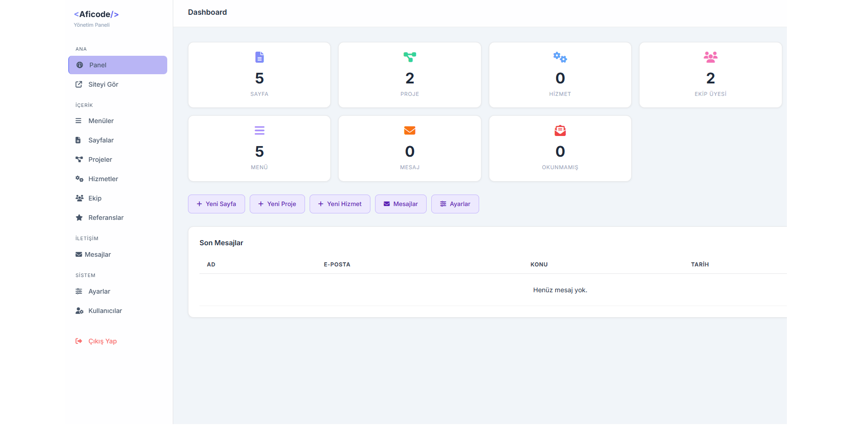This screenshot has width=868, height=425.
Task: Click the red open-envelope icon in OKUNMAMIŞ card
Action: pyautogui.click(x=560, y=130)
